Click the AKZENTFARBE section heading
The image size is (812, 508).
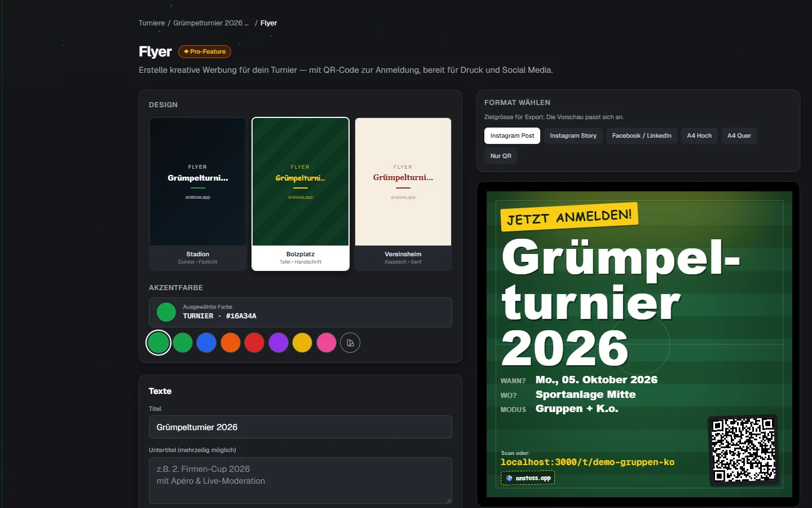[176, 288]
